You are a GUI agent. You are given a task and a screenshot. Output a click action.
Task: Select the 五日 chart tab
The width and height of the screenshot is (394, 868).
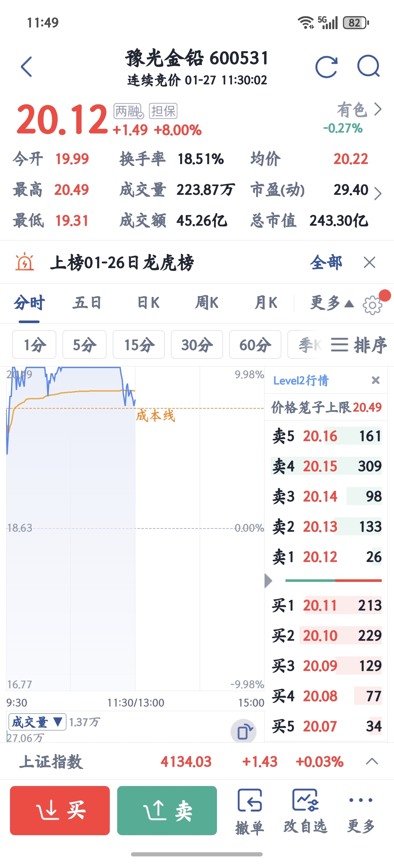87,303
